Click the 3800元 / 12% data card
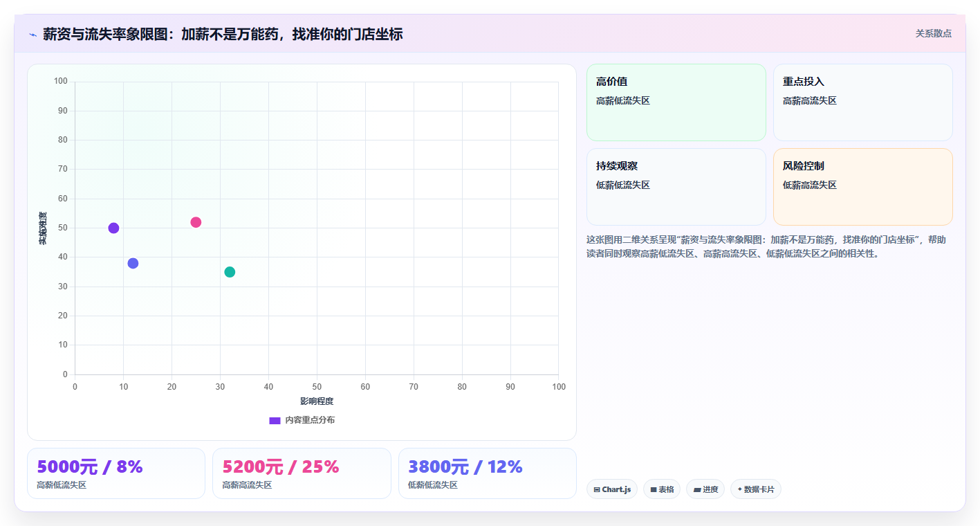 click(488, 473)
